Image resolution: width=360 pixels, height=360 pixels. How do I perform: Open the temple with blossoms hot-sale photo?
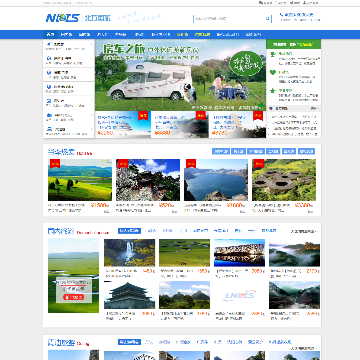pyautogui.click(x=148, y=180)
